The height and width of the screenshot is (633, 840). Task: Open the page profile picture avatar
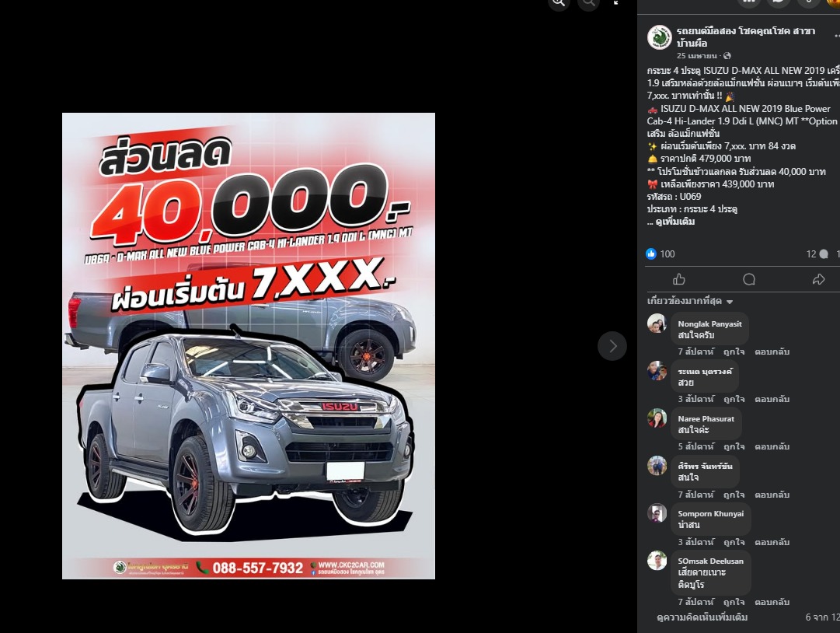[x=660, y=37]
